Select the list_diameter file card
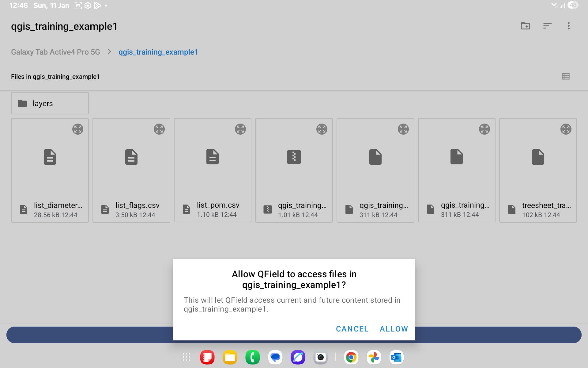588x368 pixels. pos(50,170)
